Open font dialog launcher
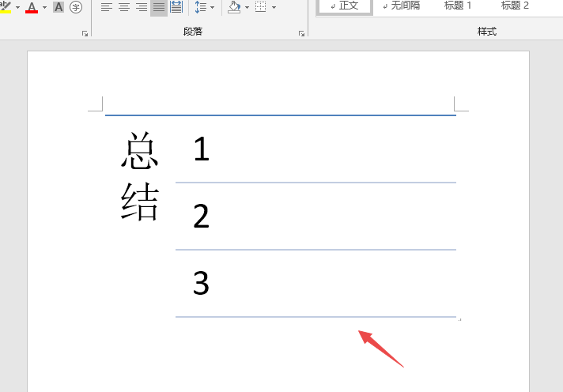This screenshot has width=563, height=392. click(85, 33)
